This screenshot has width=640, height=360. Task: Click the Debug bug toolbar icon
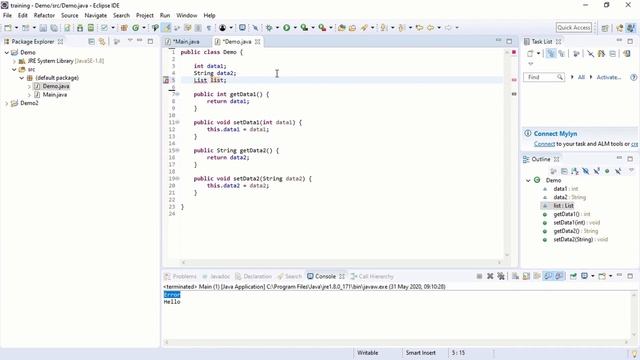click(269, 28)
